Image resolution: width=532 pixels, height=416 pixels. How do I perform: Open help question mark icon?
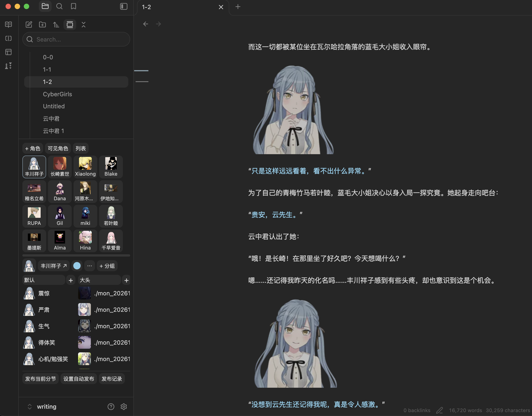coord(111,406)
